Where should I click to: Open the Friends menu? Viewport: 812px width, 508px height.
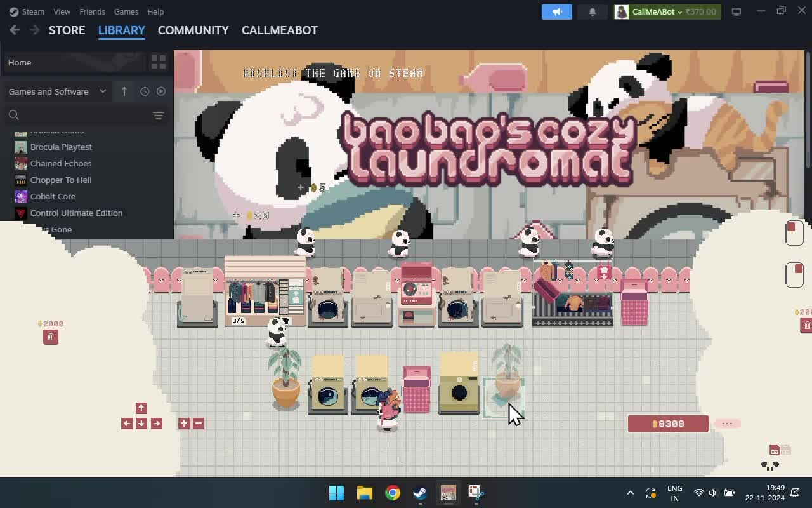[x=92, y=11]
